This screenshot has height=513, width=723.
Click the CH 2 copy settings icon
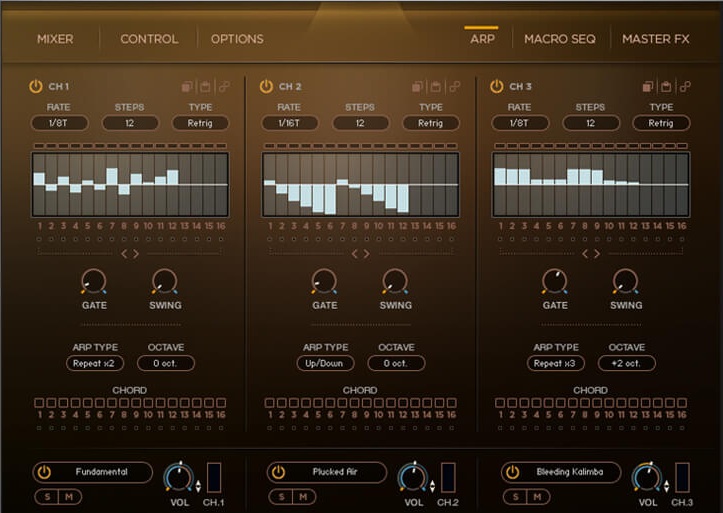pyautogui.click(x=418, y=87)
